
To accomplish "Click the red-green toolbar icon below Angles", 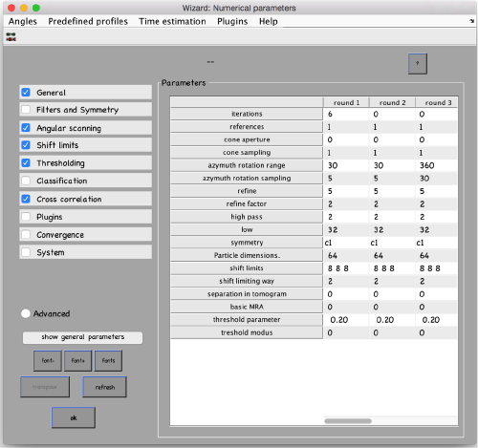I will (x=11, y=36).
